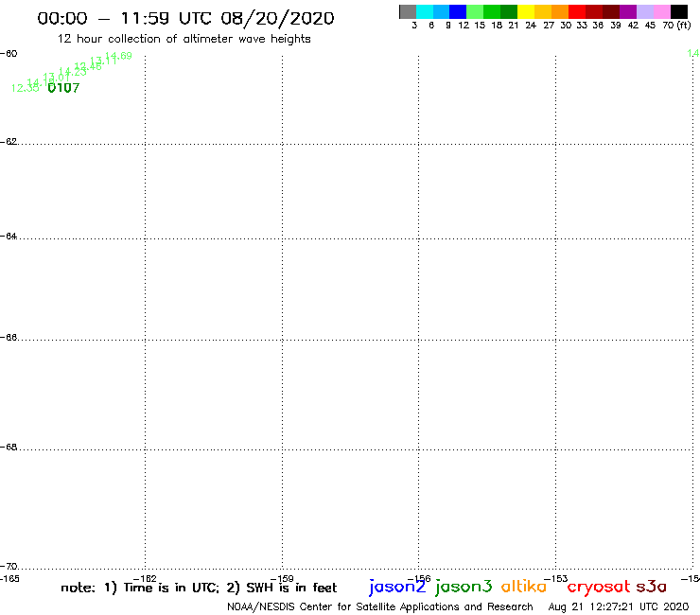Click the 0107 track time label
Image resolution: width=700 pixels, height=615 pixels.
point(63,88)
